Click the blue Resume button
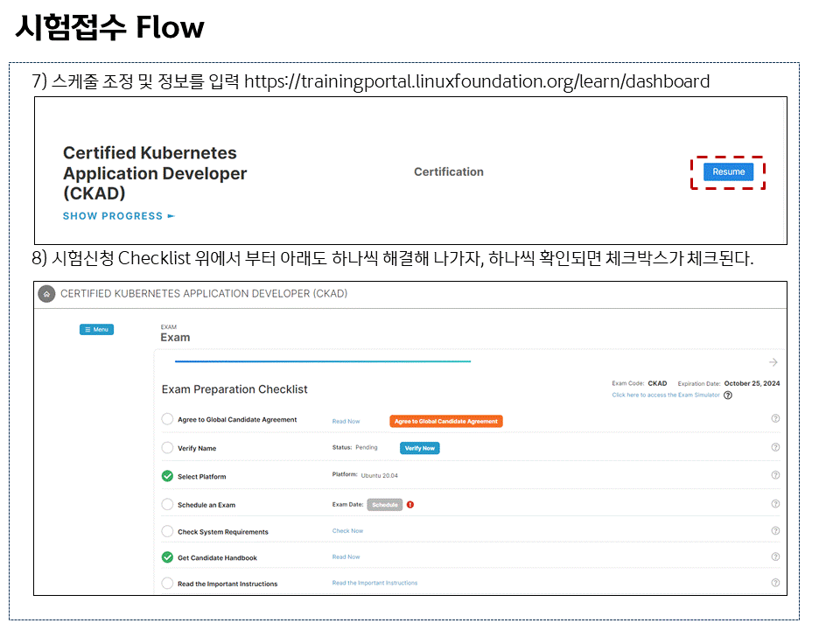This screenshot has width=840, height=630. 728,172
